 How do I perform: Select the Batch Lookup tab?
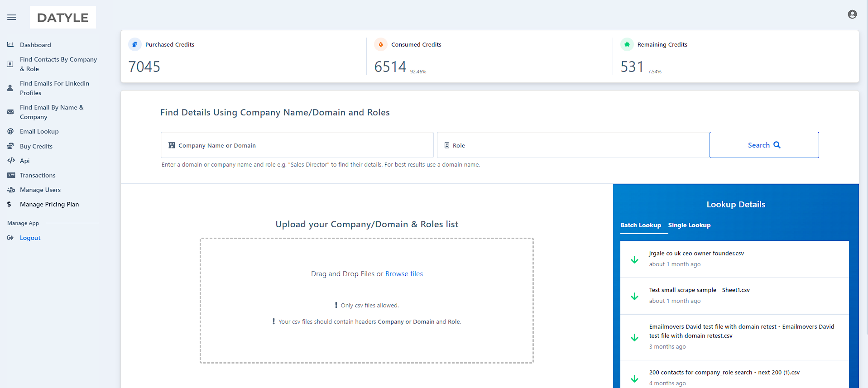tap(640, 225)
